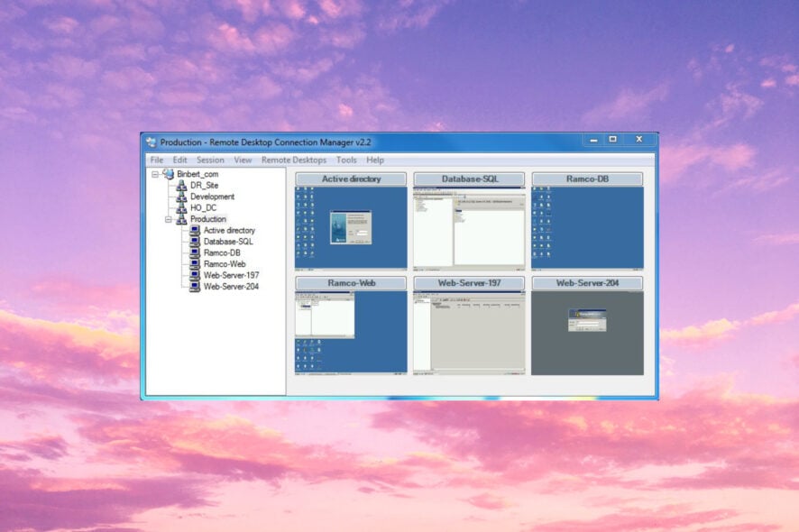Open the Ramco-Web desktop thumbnail

click(x=351, y=333)
